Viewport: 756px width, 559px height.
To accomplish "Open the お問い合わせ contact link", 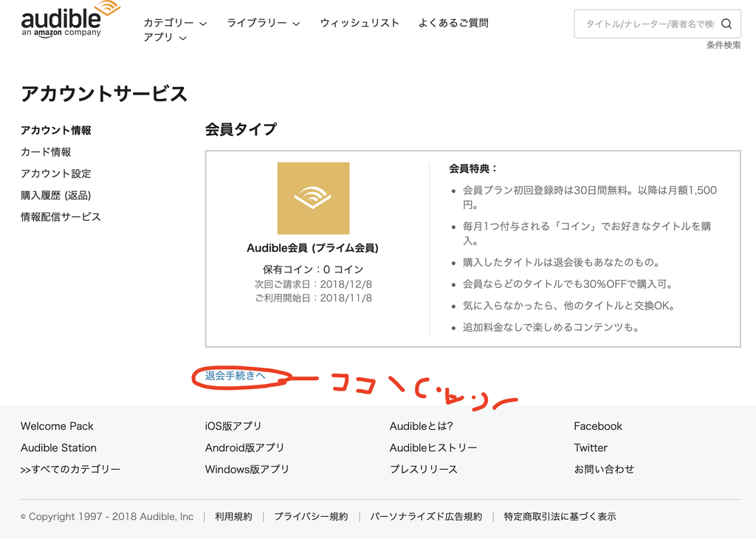I will tap(604, 470).
